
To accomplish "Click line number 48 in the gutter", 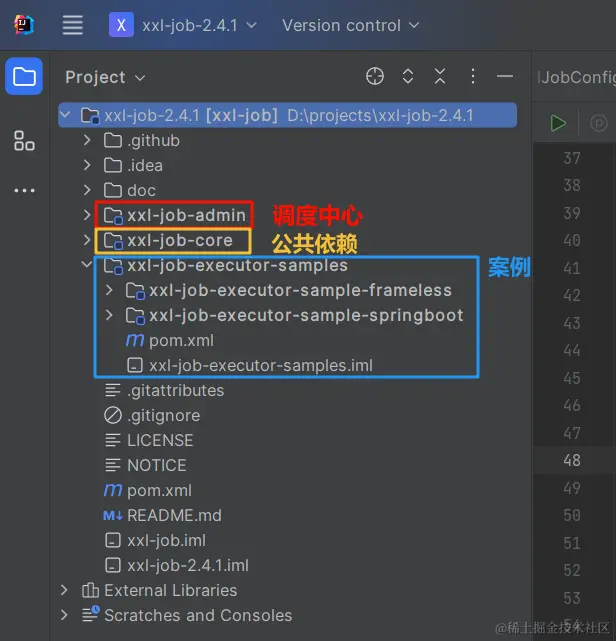I will click(572, 460).
